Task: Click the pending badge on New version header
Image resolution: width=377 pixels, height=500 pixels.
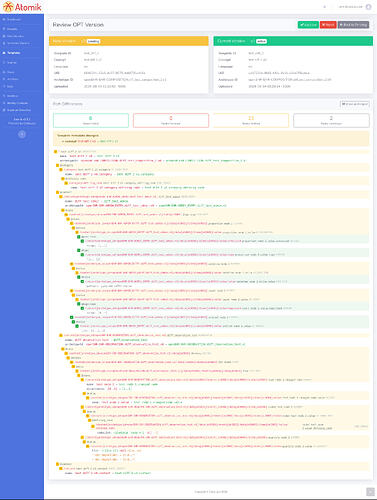Action: pos(93,41)
